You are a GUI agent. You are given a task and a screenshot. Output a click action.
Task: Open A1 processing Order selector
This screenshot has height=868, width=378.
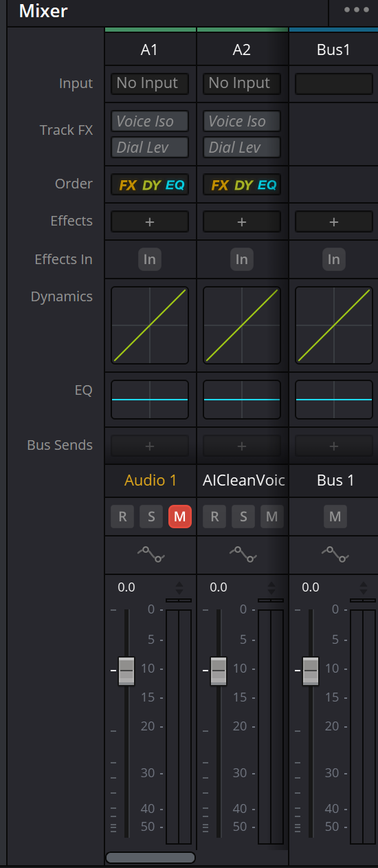tap(150, 185)
